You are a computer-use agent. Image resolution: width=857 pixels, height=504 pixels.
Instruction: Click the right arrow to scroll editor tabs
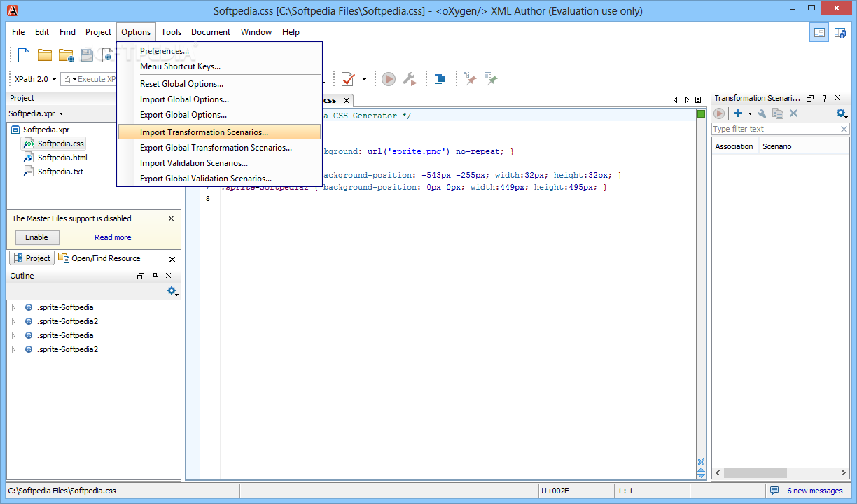tap(687, 100)
